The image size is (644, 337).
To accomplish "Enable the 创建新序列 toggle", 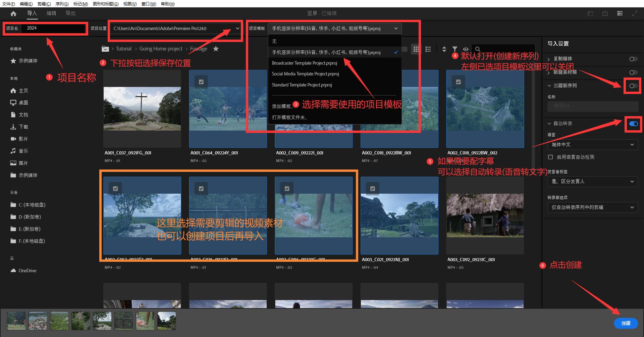I will coord(633,86).
